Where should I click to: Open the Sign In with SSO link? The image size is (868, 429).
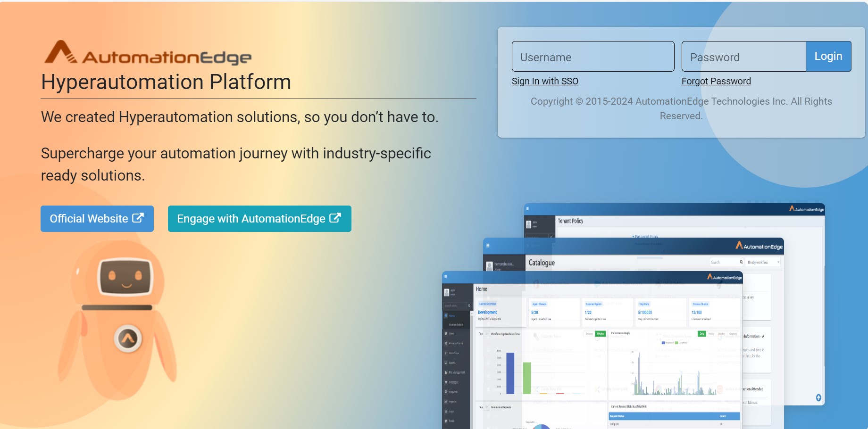(x=545, y=81)
